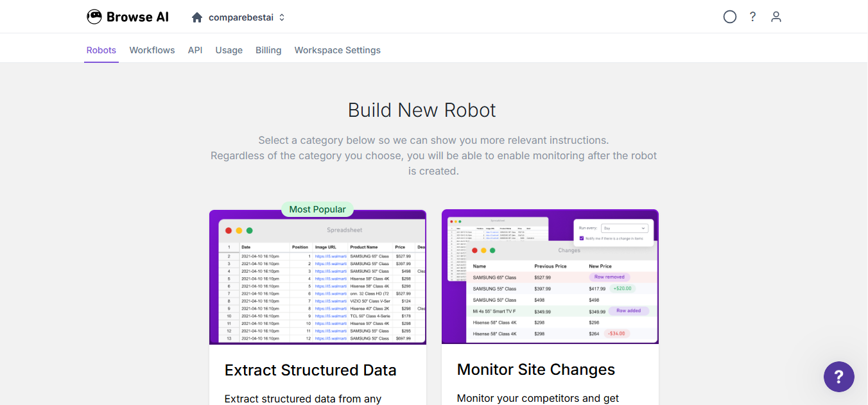
Task: Click the Browse AI wordmark text
Action: tap(138, 17)
